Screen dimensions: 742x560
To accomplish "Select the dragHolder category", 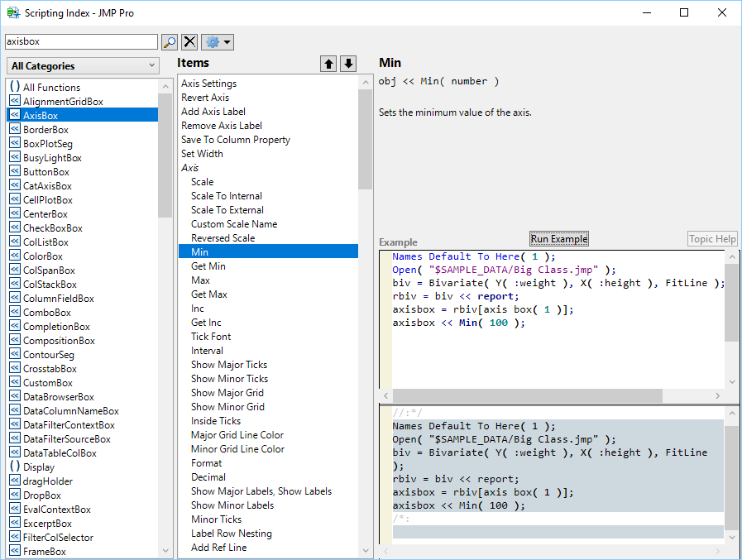I will click(x=48, y=481).
